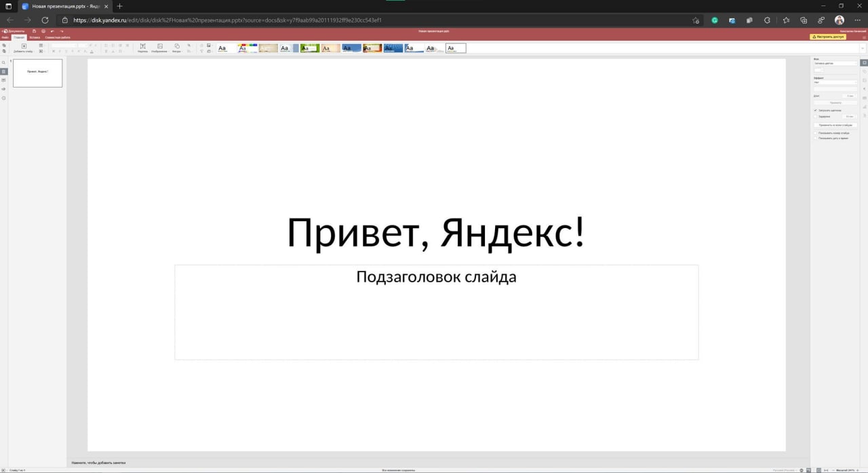
Task: Click the copy icon in the toolbar
Action: tap(4, 45)
